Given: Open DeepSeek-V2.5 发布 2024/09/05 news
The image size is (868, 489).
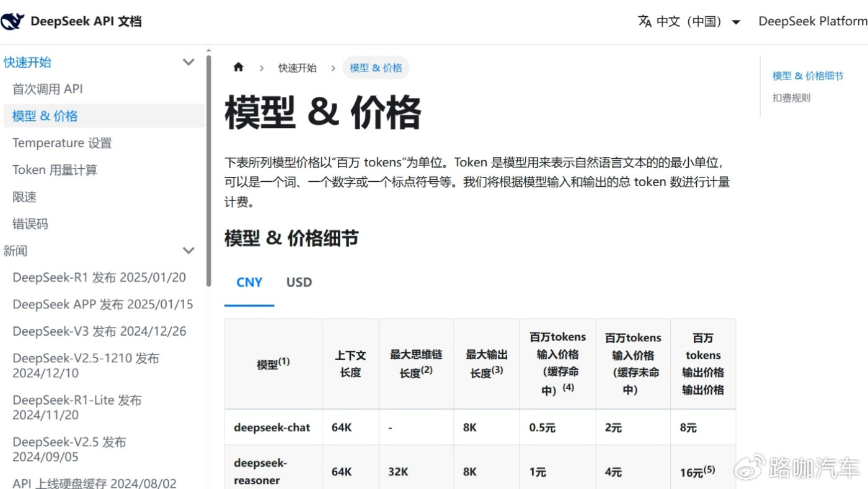Looking at the screenshot, I should pyautogui.click(x=69, y=449).
